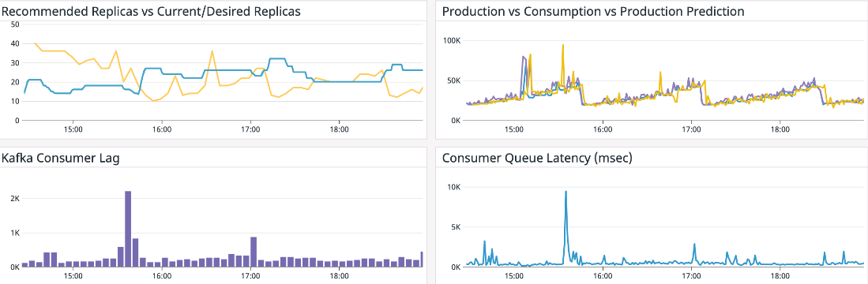
Task: Click the 2K label on Kafka Consumer Lag
Action: point(15,198)
